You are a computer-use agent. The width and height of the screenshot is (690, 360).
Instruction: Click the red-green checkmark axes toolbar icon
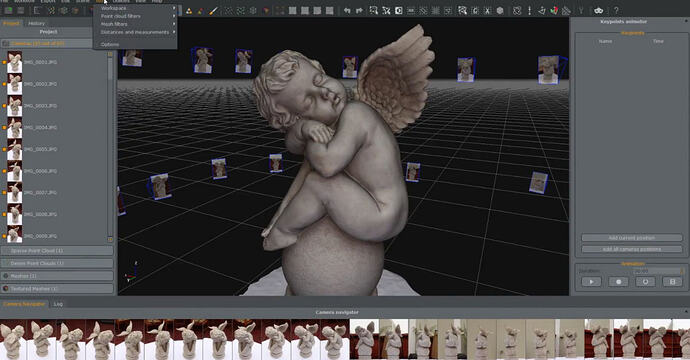click(554, 11)
